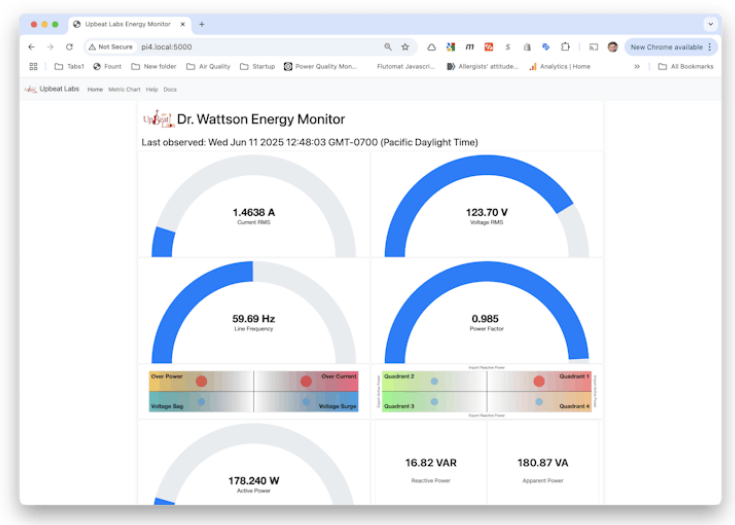Screen dimensions: 735x525
Task: Click the Chrome profile avatar
Action: coord(612,47)
